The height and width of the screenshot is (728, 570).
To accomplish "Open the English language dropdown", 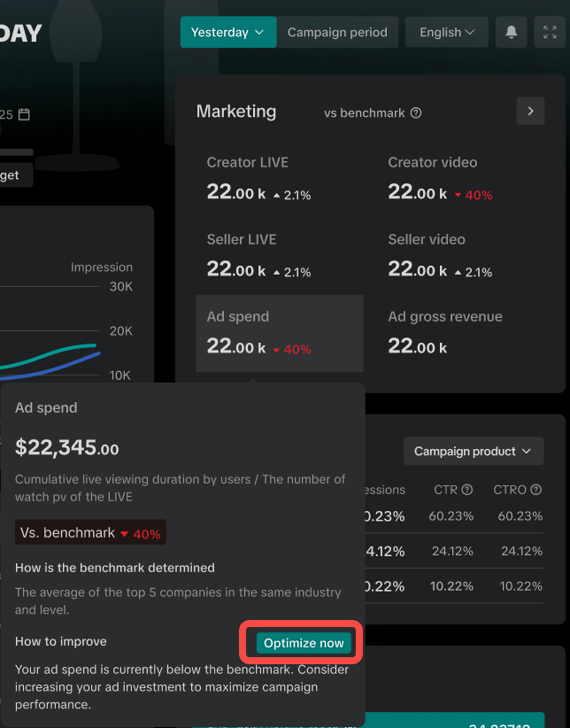I will [x=447, y=33].
